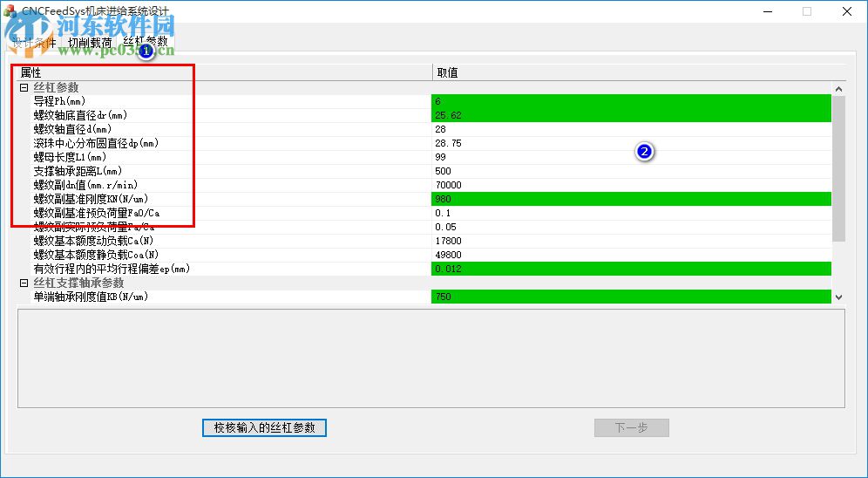Edit the 平均行程偏差ep value 0.012

tap(631, 269)
